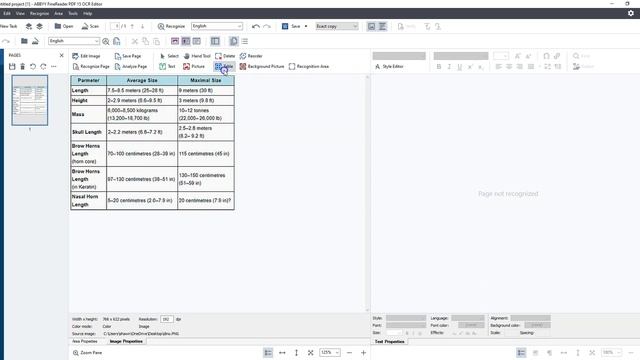Open the Exact copy layout dropdown
The height and width of the screenshot is (360, 640).
point(337,26)
